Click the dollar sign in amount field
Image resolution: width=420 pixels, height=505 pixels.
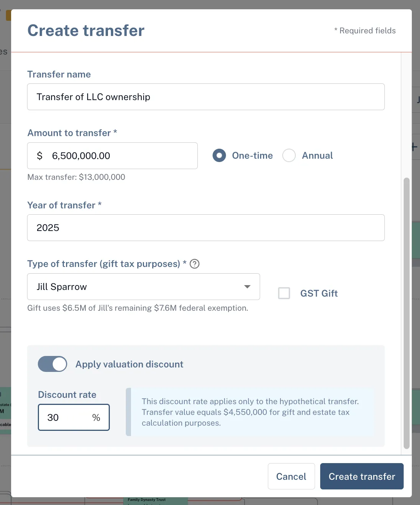(x=40, y=156)
